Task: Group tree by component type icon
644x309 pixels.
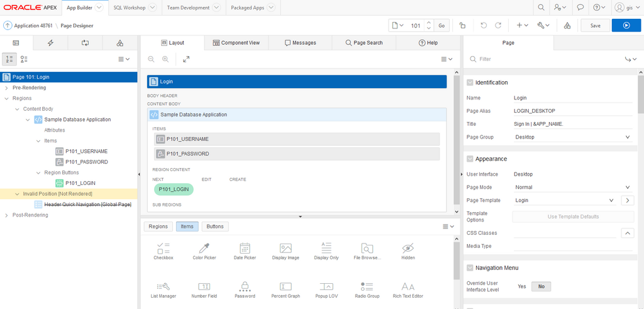Action: point(24,59)
